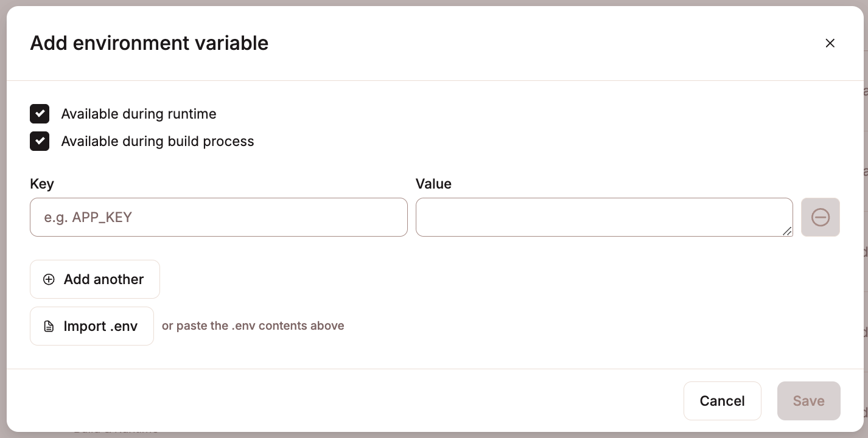
Task: Click the document icon on Import .env
Action: [x=49, y=326]
